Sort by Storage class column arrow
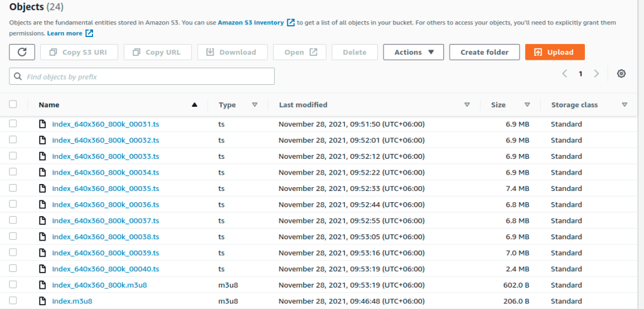Screen dimensions: 644x309 click(625, 105)
